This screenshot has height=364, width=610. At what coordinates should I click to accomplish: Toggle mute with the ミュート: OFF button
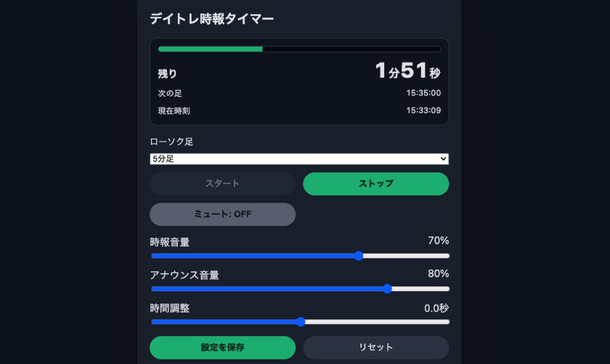click(222, 214)
